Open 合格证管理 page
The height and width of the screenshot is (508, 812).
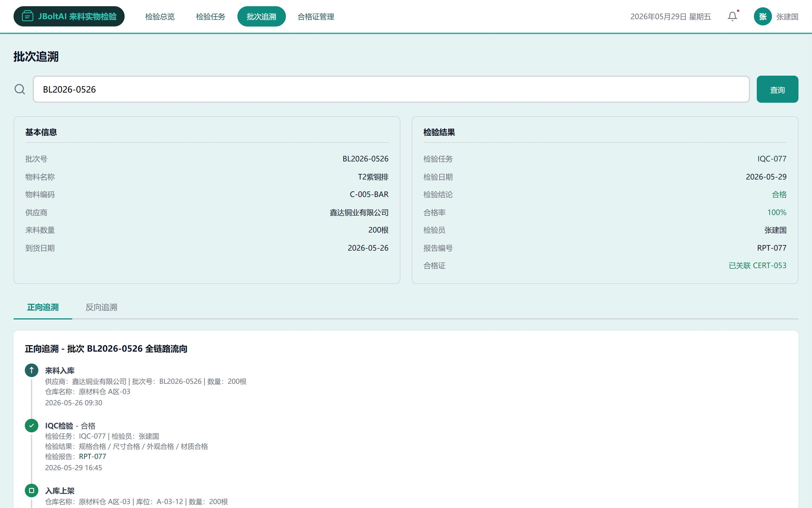click(x=316, y=16)
